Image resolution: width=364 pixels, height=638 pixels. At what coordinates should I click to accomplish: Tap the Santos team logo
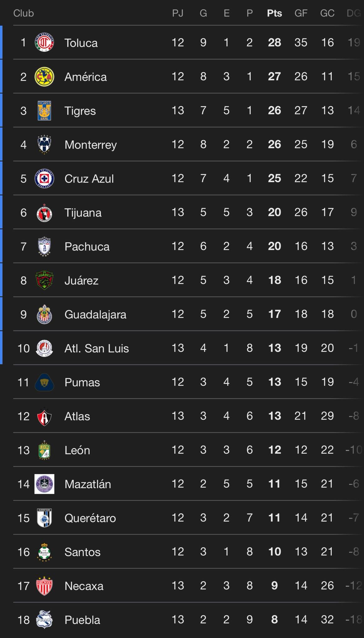coord(44,552)
